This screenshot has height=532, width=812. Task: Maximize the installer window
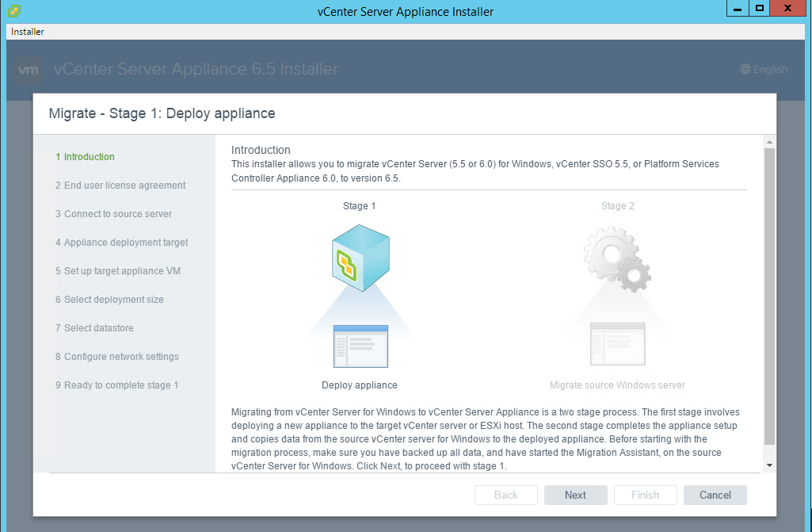click(759, 8)
